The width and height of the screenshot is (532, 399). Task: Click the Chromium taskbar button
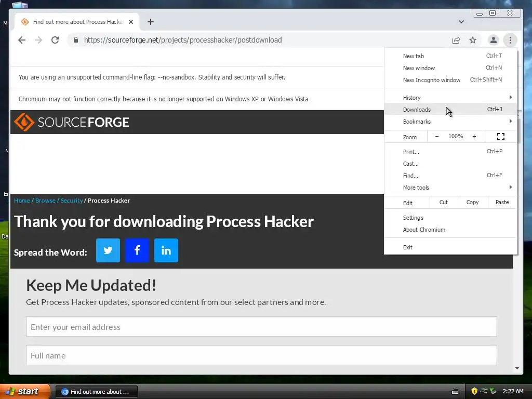[96, 392]
